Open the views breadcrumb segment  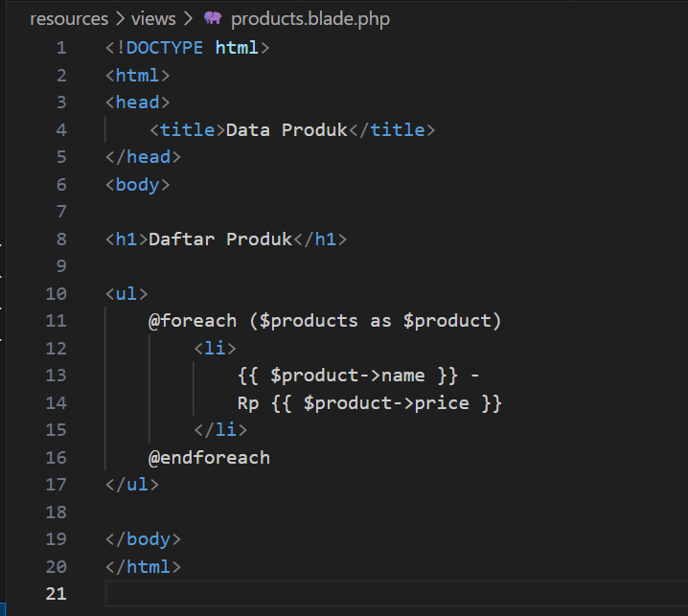pos(153,19)
